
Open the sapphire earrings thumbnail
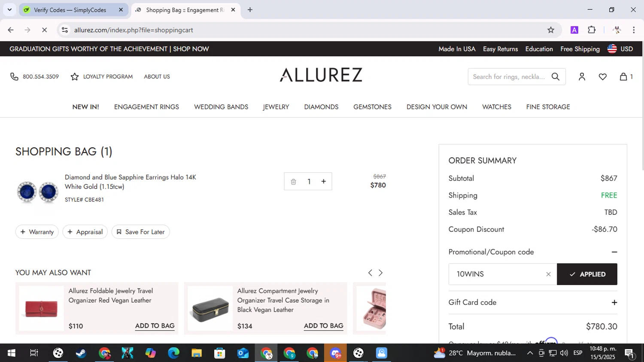[37, 192]
